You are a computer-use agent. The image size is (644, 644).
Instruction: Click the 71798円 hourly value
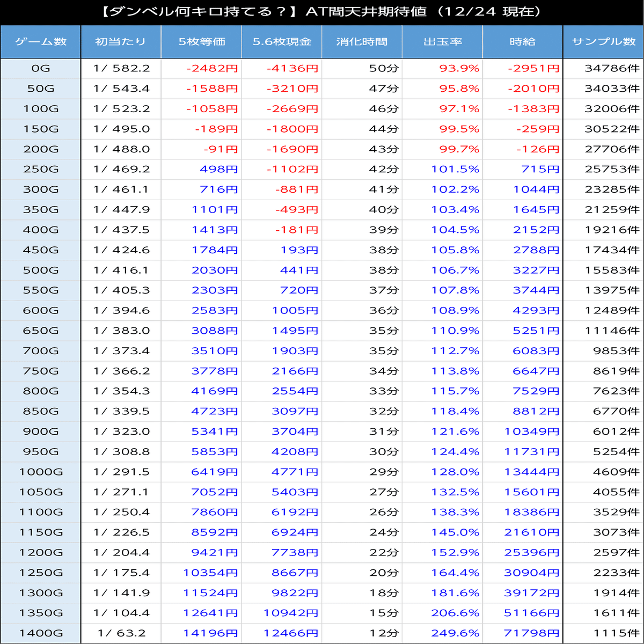click(532, 633)
